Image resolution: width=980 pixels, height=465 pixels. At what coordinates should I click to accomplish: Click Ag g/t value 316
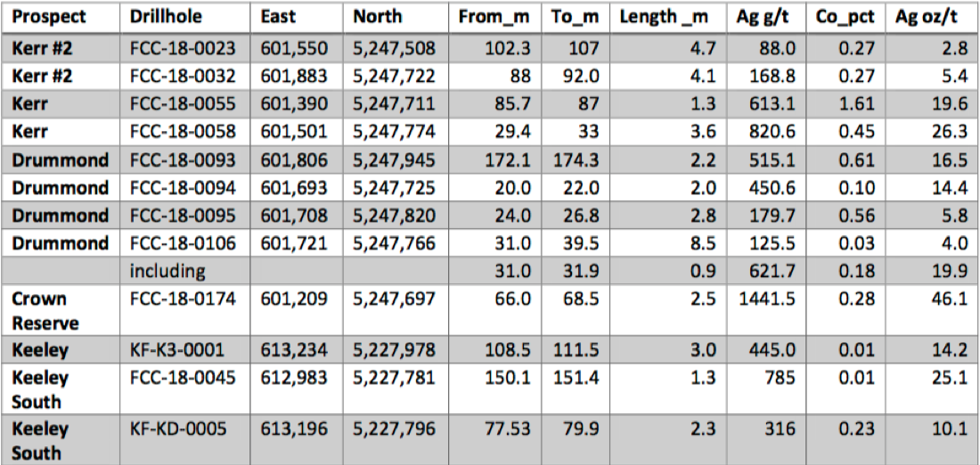coord(780,429)
